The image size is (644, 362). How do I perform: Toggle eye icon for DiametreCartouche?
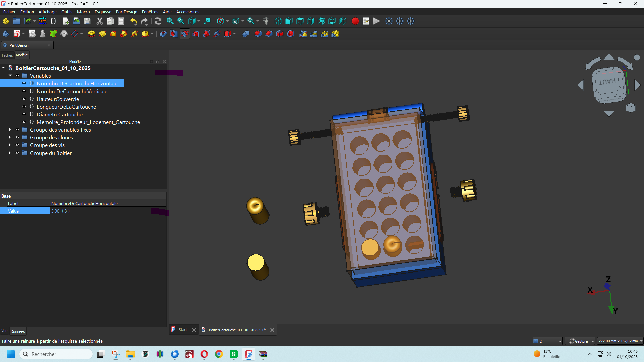tap(24, 114)
